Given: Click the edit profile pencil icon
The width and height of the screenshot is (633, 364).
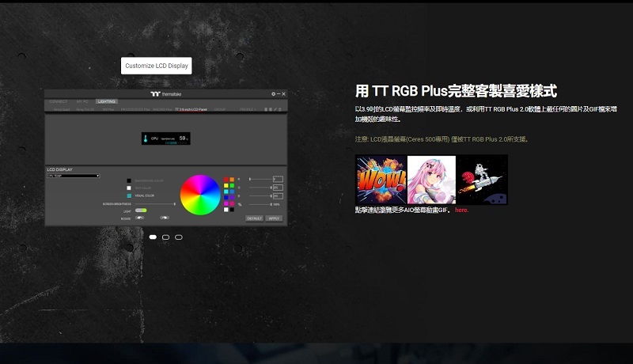Looking at the screenshot, I should [x=275, y=109].
